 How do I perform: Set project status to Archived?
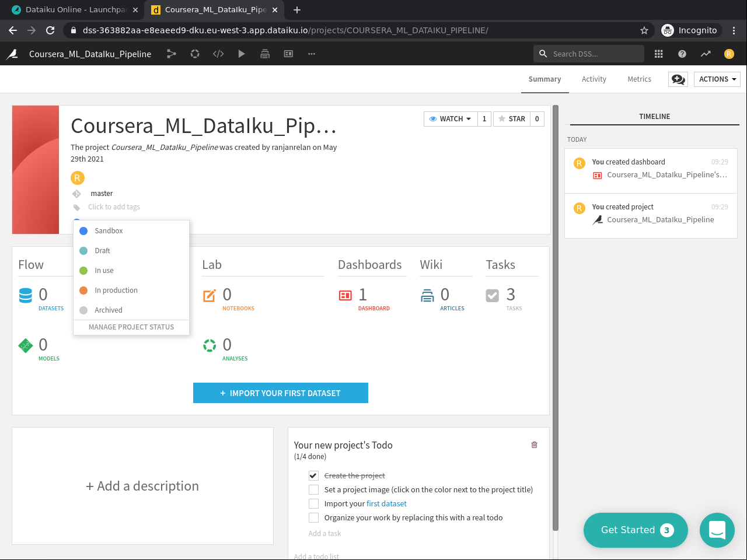pyautogui.click(x=131, y=310)
